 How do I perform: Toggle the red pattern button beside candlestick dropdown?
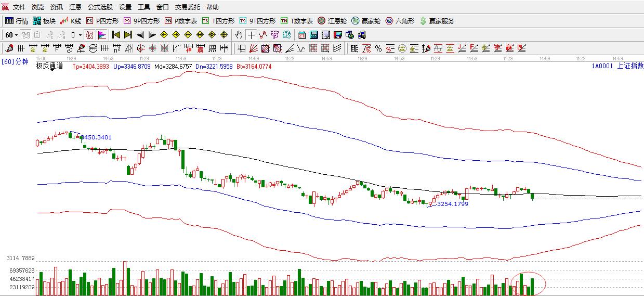tap(89, 35)
